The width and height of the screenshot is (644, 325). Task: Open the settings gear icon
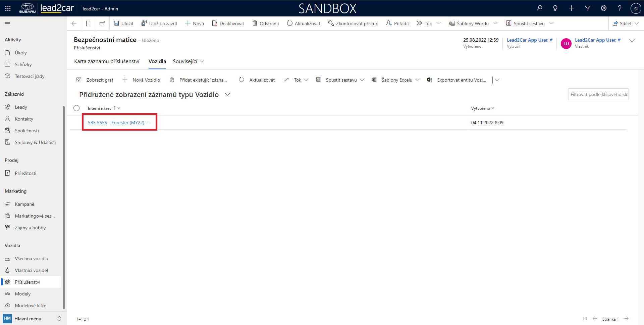pos(604,8)
